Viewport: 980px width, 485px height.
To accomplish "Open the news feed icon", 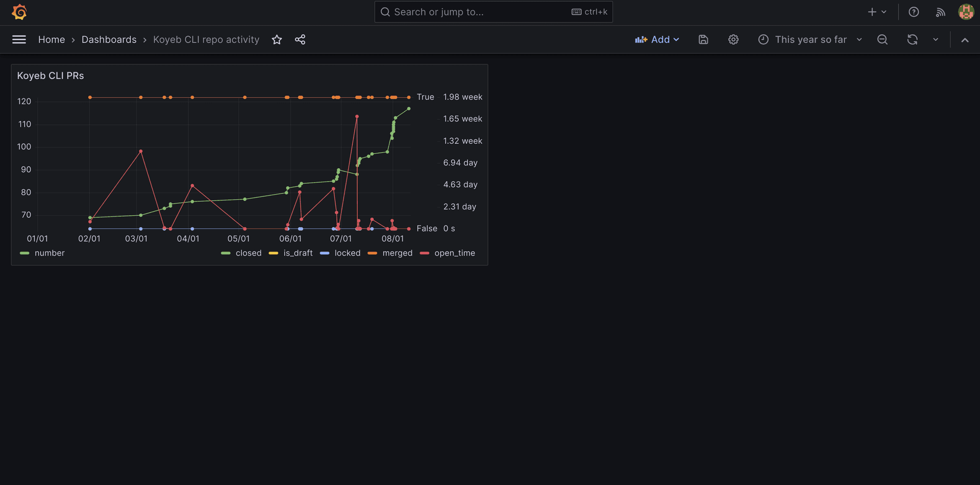I will (x=940, y=12).
